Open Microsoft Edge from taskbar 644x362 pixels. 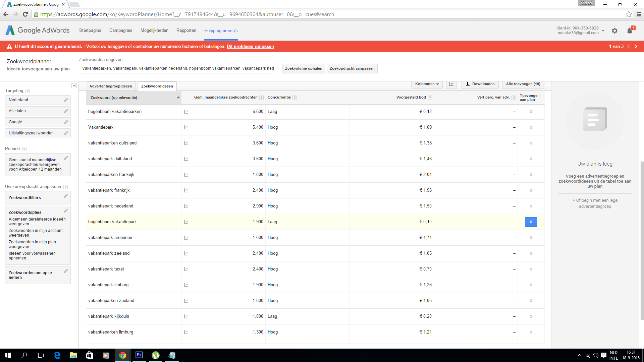click(x=57, y=355)
